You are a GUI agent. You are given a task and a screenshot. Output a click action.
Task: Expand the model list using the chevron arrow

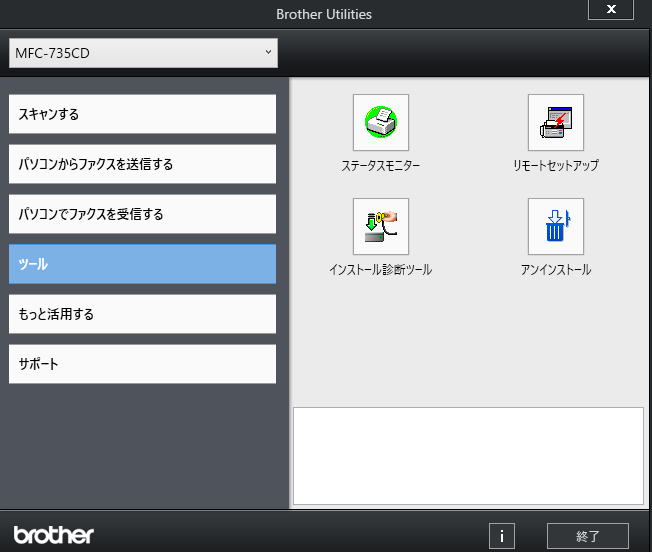268,53
